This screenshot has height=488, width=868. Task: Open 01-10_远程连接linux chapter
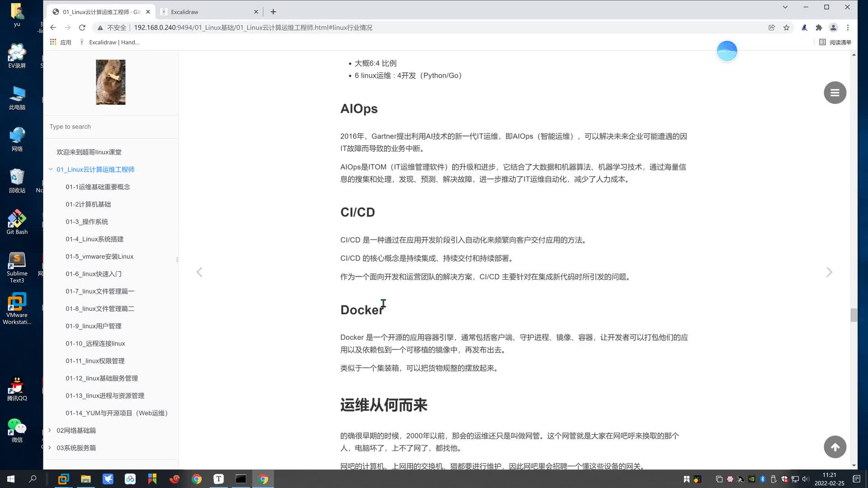pos(95,343)
